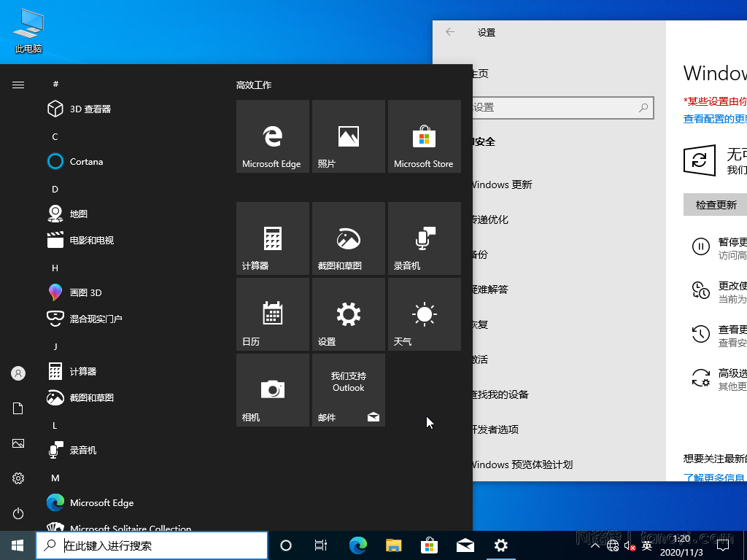747x560 pixels.
Task: Launch the 计算器 calculator tile
Action: pos(273,238)
